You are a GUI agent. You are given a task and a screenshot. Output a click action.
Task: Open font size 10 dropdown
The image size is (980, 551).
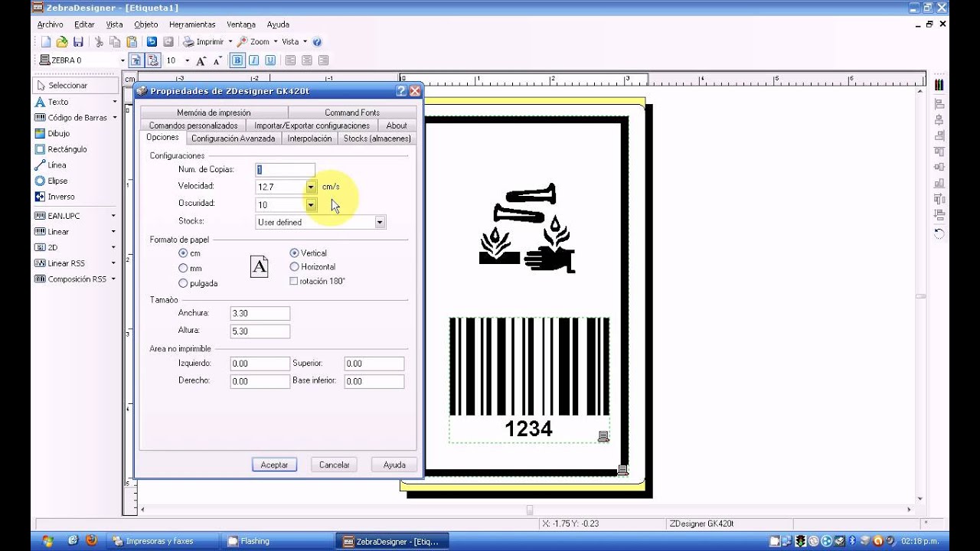[x=187, y=60]
